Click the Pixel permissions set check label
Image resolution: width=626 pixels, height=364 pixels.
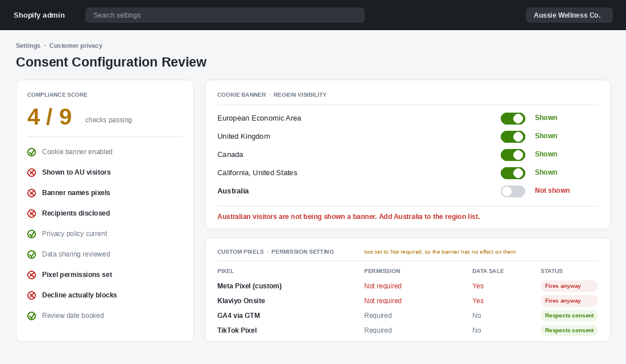point(77,275)
